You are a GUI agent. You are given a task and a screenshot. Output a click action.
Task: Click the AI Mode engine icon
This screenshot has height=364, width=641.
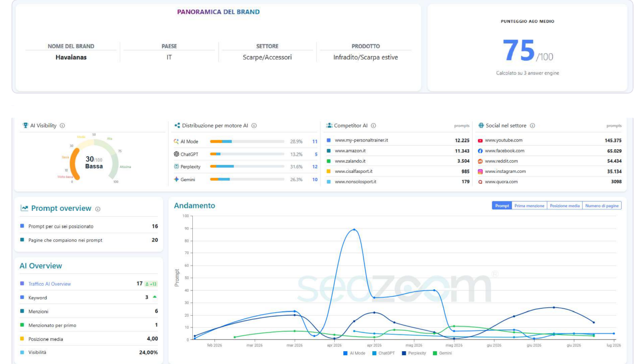(x=177, y=141)
